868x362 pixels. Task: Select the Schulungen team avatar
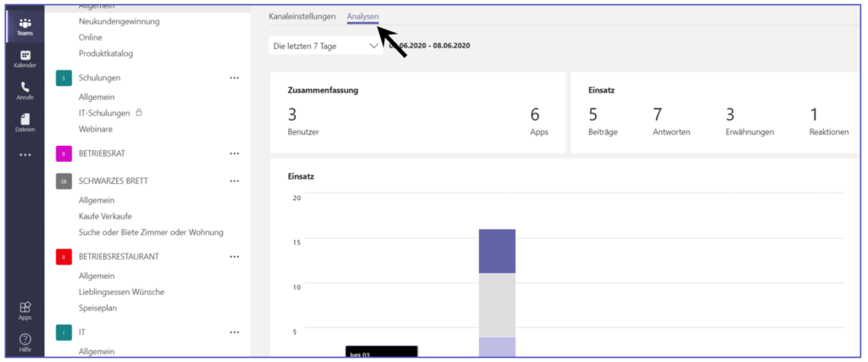[64, 78]
